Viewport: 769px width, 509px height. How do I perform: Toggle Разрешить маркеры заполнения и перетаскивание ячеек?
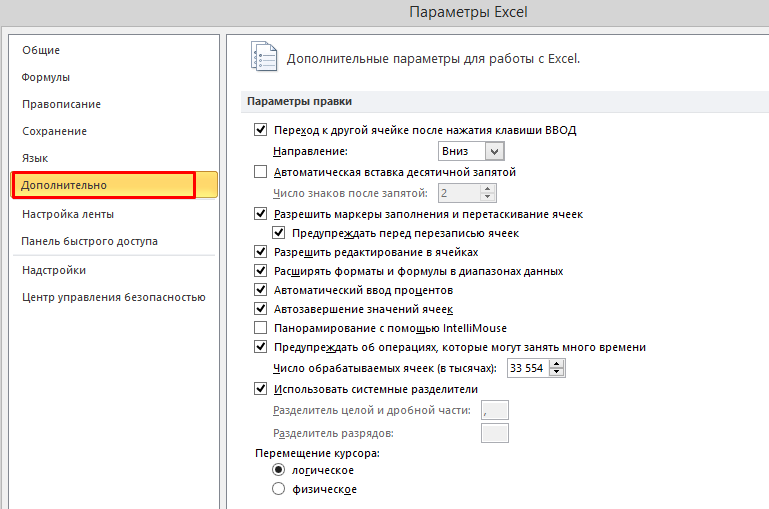pos(260,214)
